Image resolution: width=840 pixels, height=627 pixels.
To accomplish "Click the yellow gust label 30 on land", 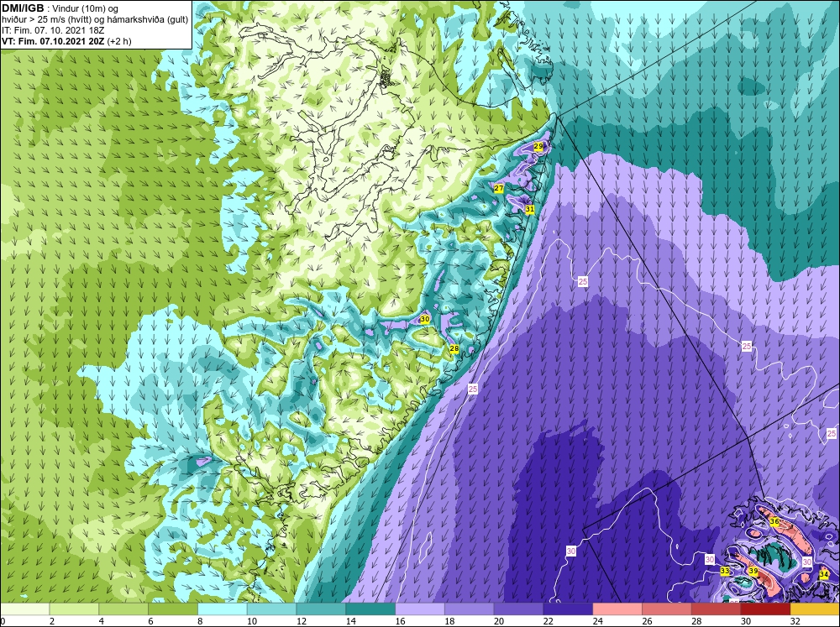I will (425, 319).
